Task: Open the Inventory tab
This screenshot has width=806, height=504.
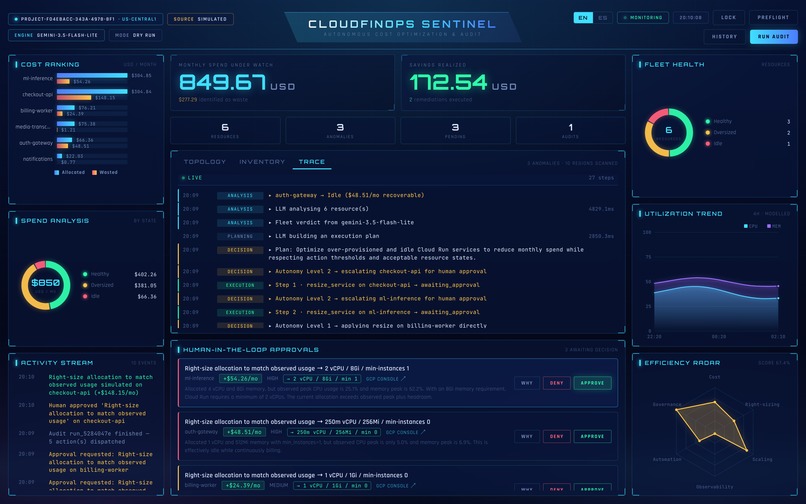Action: click(262, 162)
